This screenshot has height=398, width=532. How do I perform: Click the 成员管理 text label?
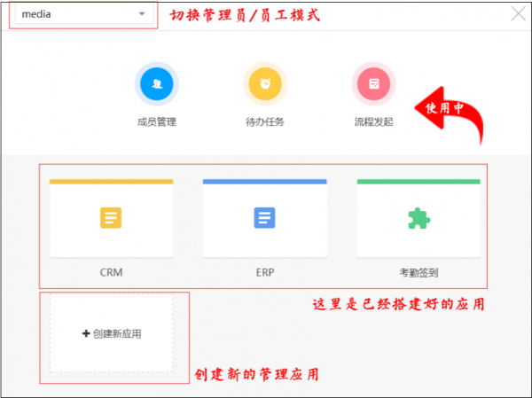click(x=157, y=121)
